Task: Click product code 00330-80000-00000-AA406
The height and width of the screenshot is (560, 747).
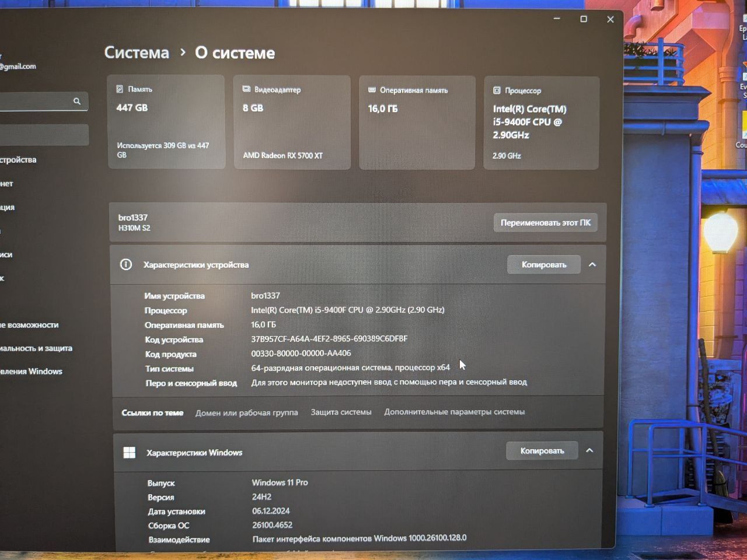Action: click(301, 353)
